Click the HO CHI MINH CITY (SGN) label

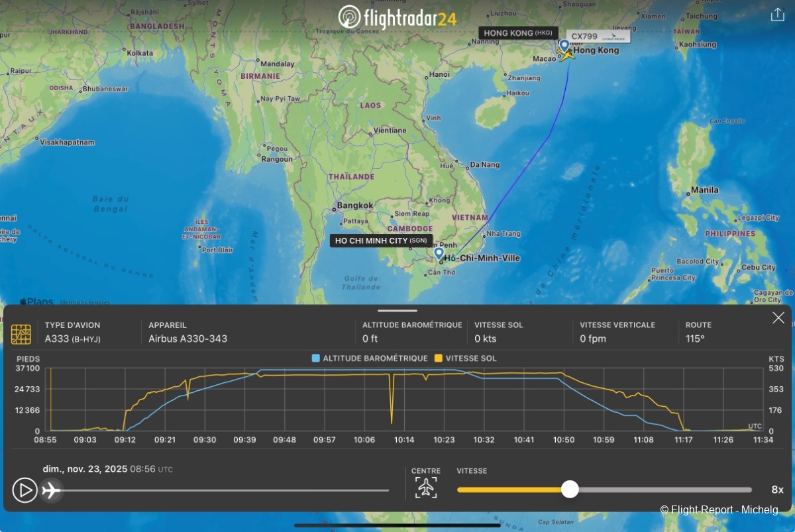tap(381, 240)
